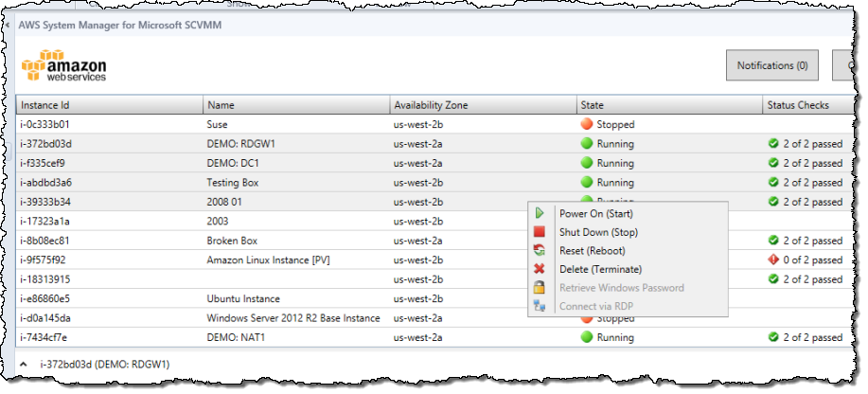Click Amazon Linux Instance [PV] name

coord(268,260)
